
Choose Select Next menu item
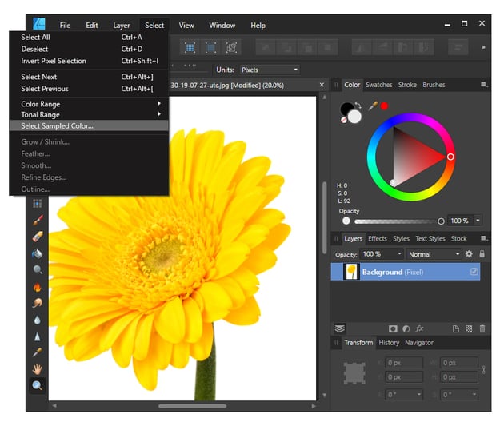(89, 77)
